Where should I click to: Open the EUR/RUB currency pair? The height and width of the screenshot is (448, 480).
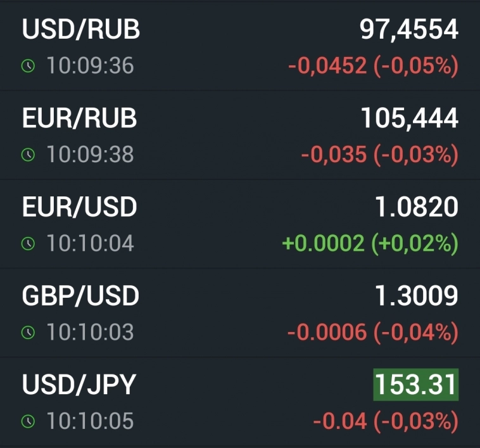coord(80,118)
